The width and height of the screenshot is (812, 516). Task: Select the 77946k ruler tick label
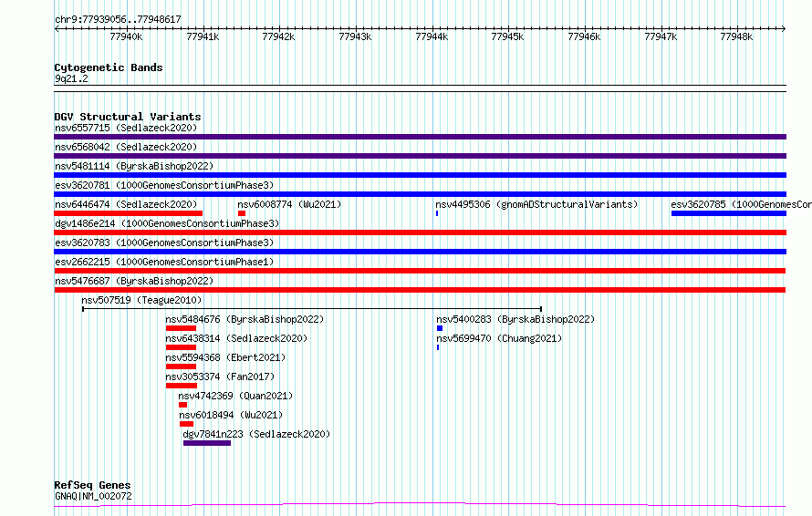tap(584, 36)
